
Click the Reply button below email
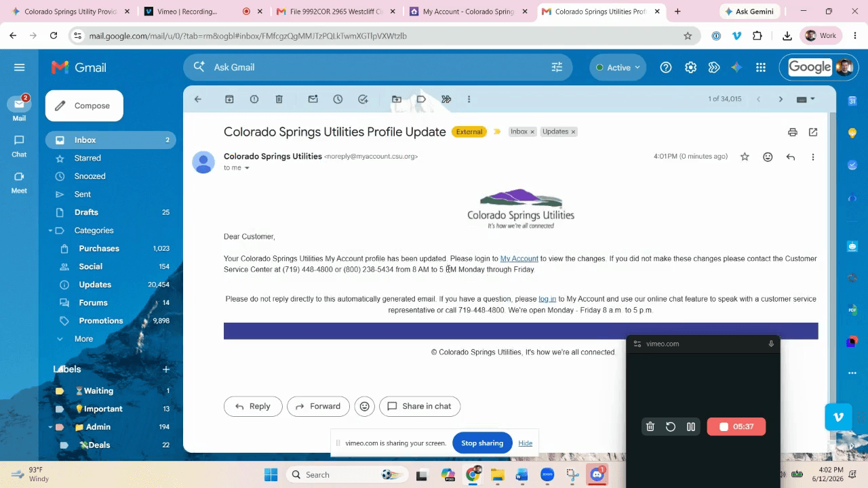tap(253, 406)
